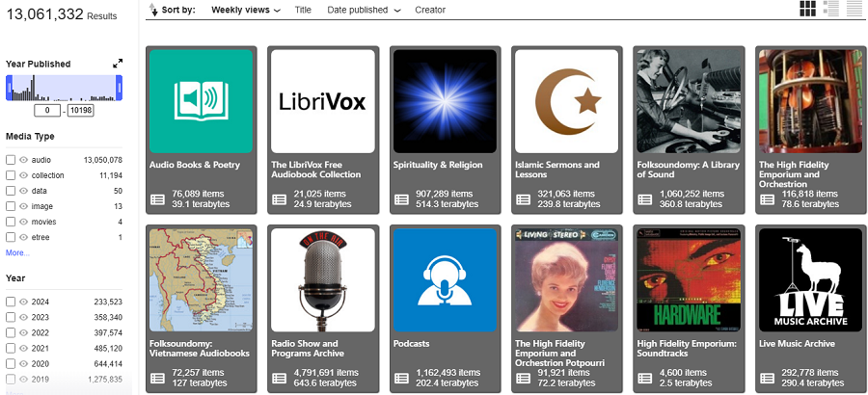Click the eye icon next to audio
This screenshot has width=868, height=395.
pyautogui.click(x=23, y=160)
